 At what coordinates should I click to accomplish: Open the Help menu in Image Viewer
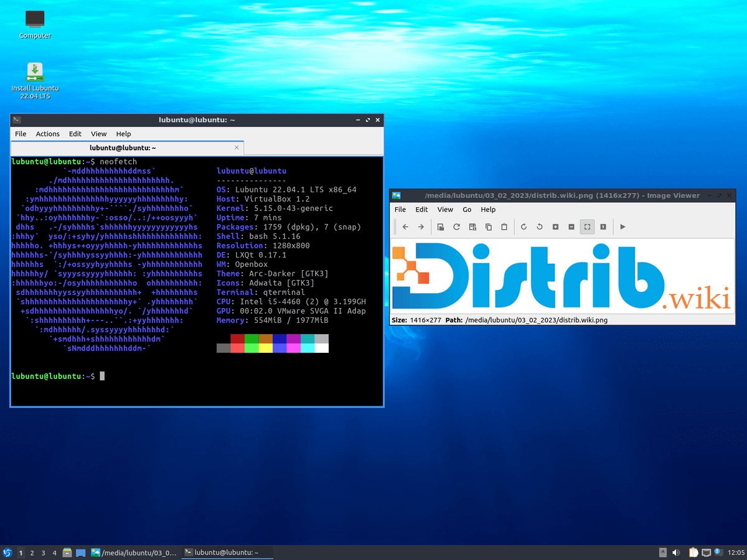[x=488, y=209]
